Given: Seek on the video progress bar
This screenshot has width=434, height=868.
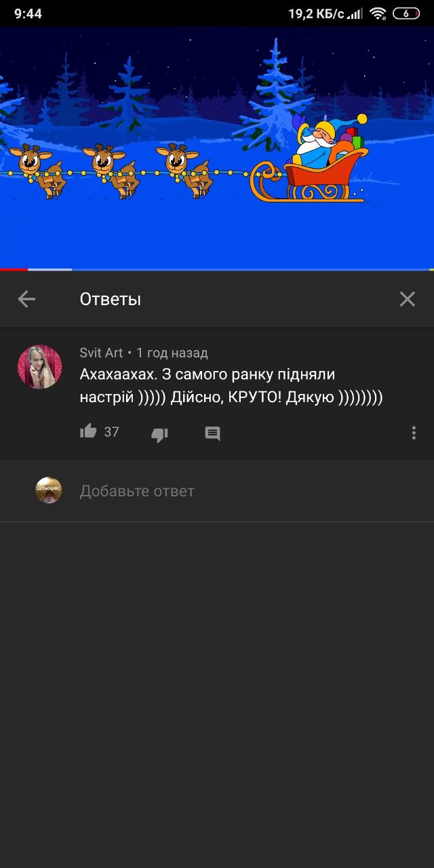Looking at the screenshot, I should [217, 269].
